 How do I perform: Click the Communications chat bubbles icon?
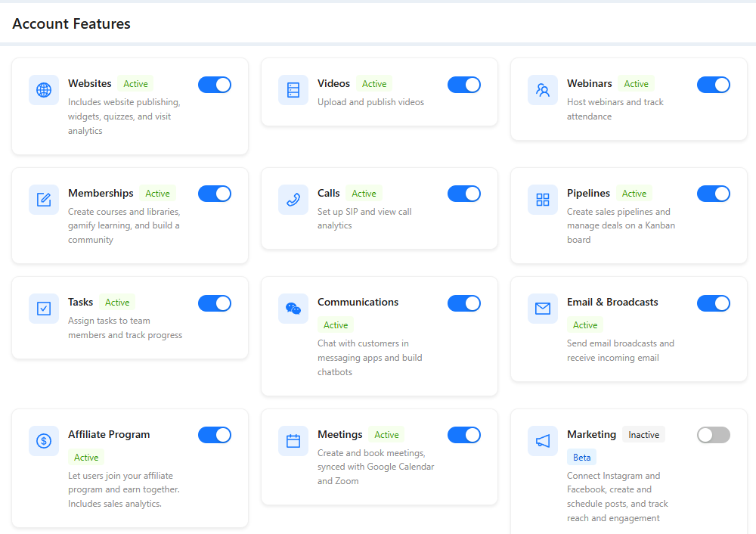(293, 309)
